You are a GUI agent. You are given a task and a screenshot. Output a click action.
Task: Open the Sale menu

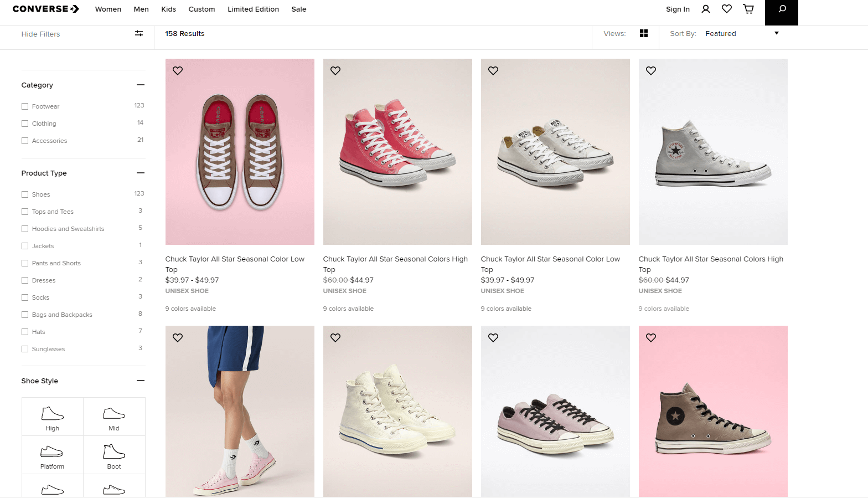(x=299, y=9)
